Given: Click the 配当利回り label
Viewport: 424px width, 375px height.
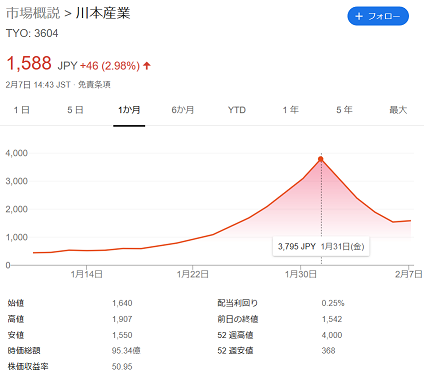Looking at the screenshot, I should click(x=238, y=303).
